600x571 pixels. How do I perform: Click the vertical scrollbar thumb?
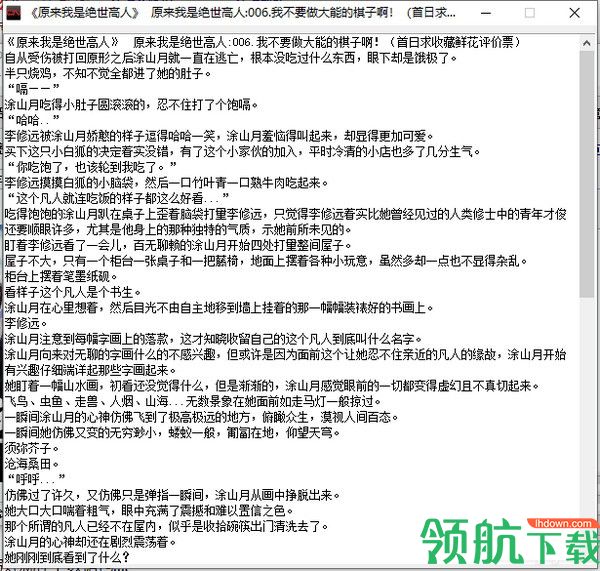coord(587,174)
